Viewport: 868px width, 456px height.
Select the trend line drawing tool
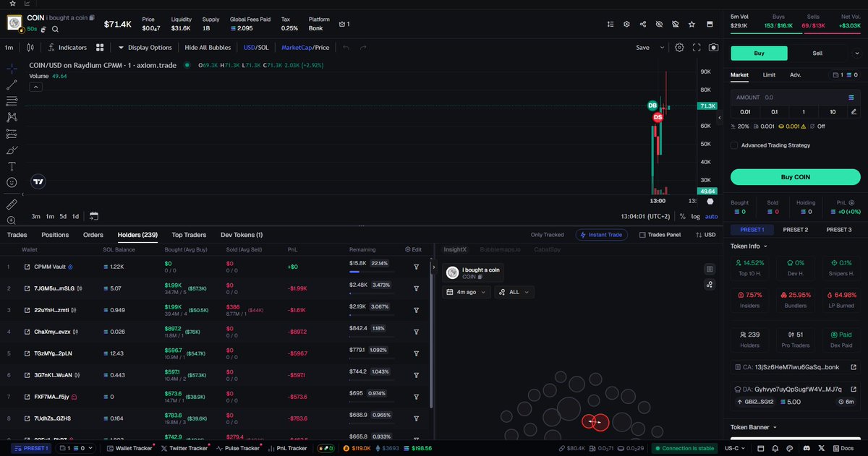12,85
